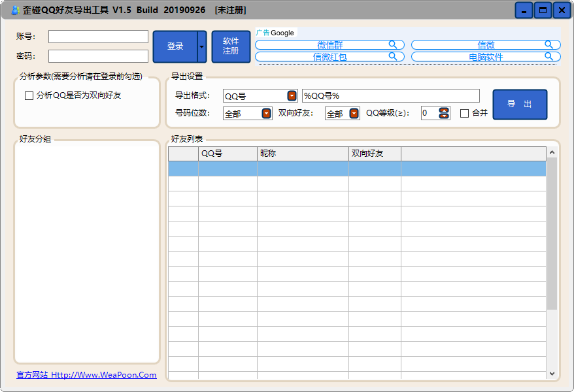Screen dimensions: 574x392
Task: Open the WeaPoon official website link
Action: [x=85, y=374]
